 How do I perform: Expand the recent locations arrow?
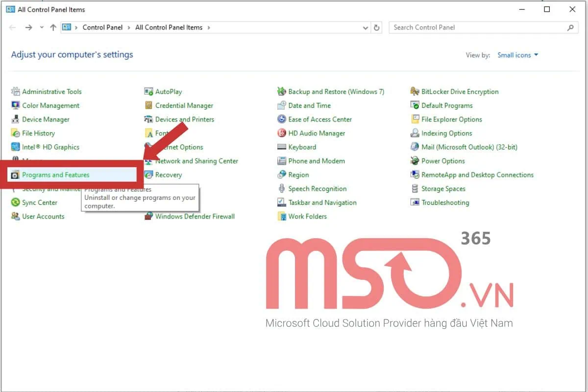click(x=42, y=28)
